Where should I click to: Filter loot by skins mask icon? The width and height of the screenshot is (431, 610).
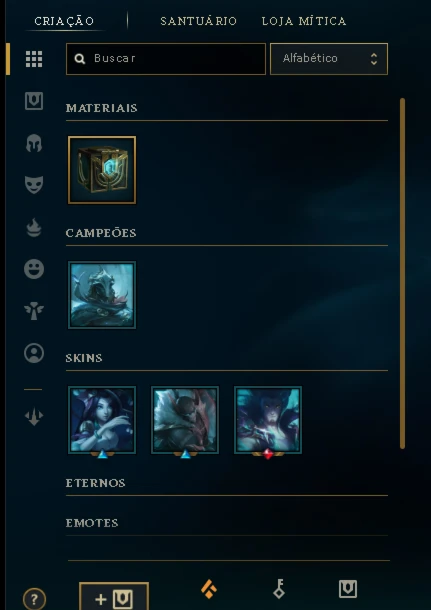[34, 185]
